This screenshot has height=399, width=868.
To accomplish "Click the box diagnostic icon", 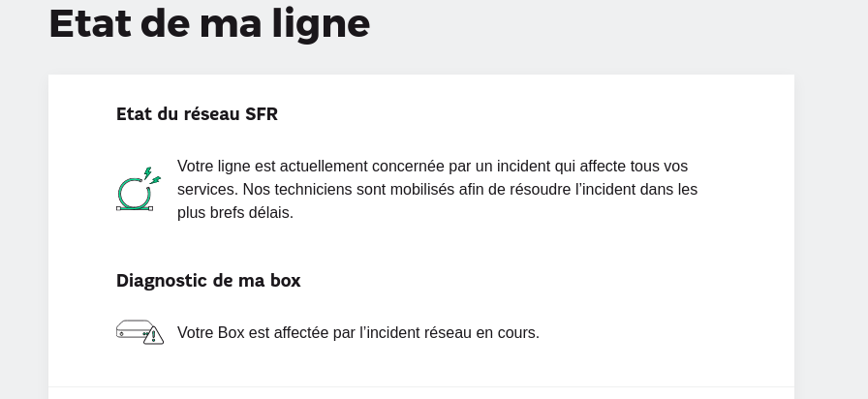I will point(140,332).
